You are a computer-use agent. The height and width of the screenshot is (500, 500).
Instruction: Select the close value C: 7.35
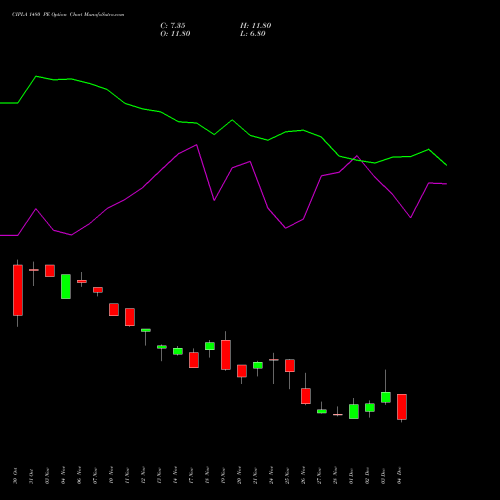pos(173,26)
